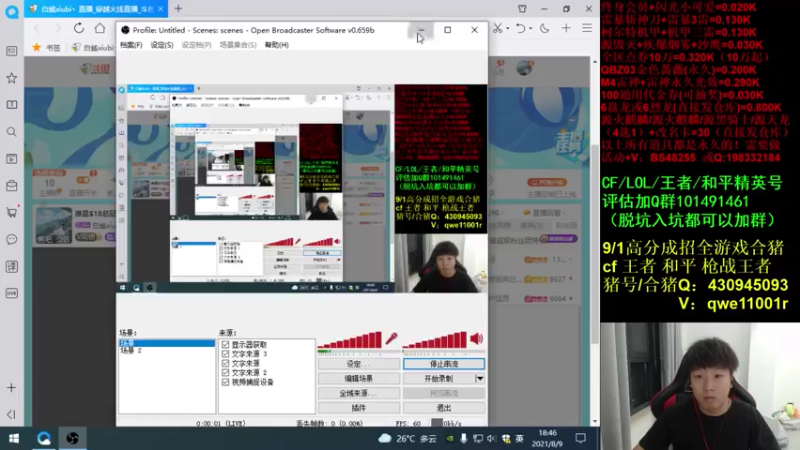Go to browser home page icon

(x=100, y=28)
